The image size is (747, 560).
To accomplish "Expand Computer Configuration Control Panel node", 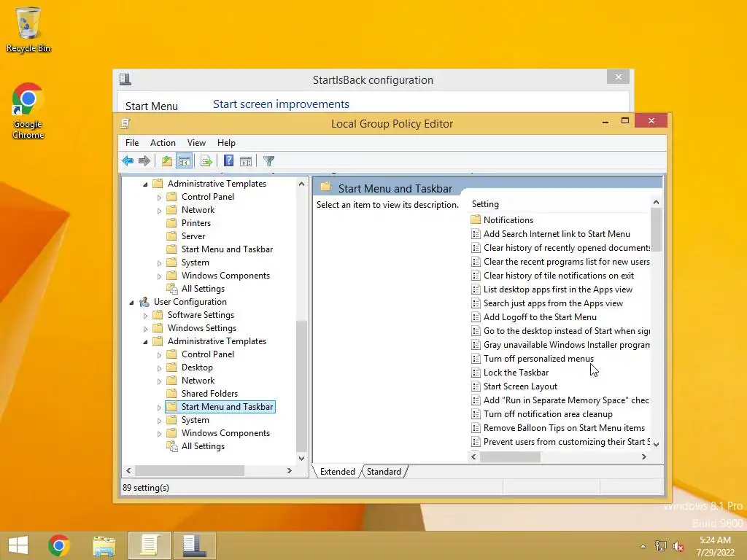I will 159,197.
